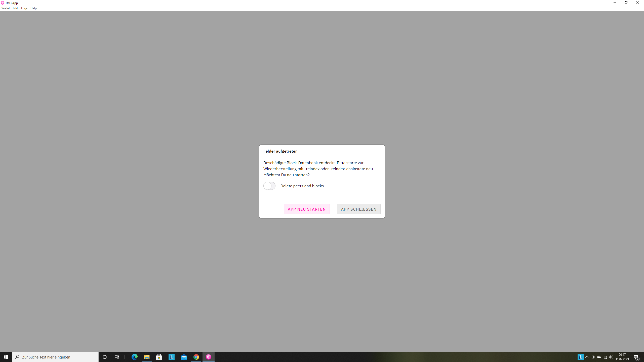644x362 pixels.
Task: Open the Edit menu
Action: [x=15, y=8]
